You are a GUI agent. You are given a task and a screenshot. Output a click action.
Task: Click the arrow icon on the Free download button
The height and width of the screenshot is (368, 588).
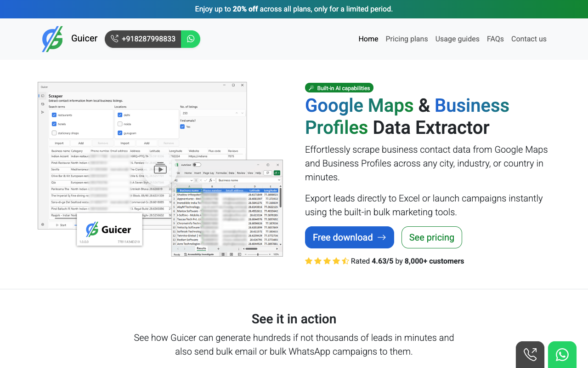[382, 237]
